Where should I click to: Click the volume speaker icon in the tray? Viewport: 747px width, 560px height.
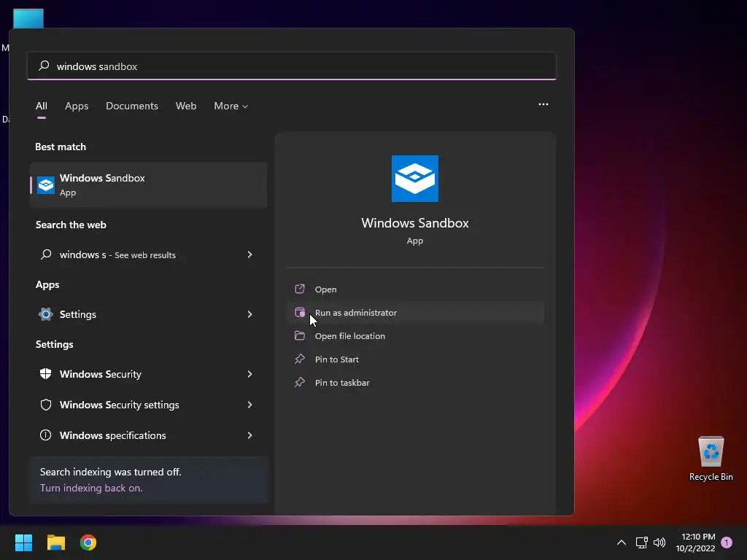(659, 542)
